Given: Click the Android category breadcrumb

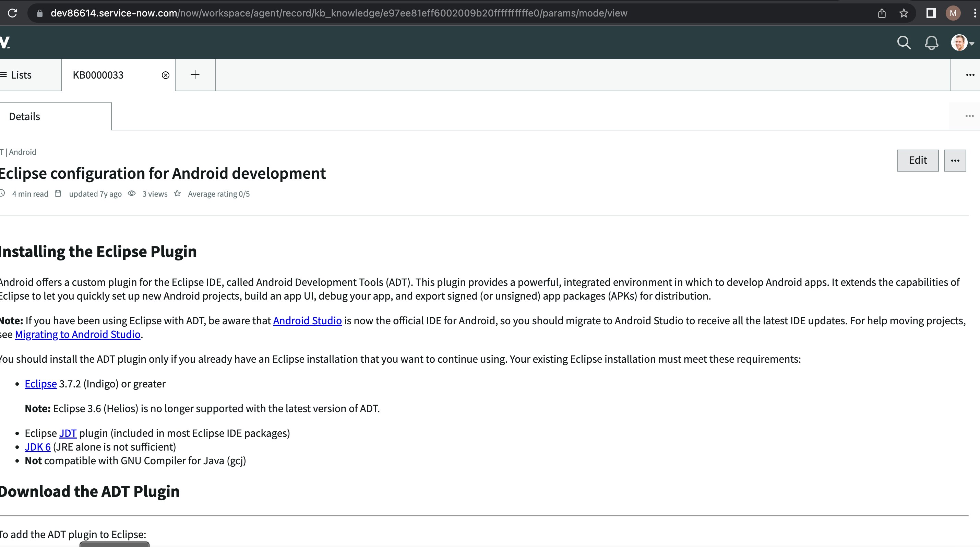Looking at the screenshot, I should click(22, 152).
